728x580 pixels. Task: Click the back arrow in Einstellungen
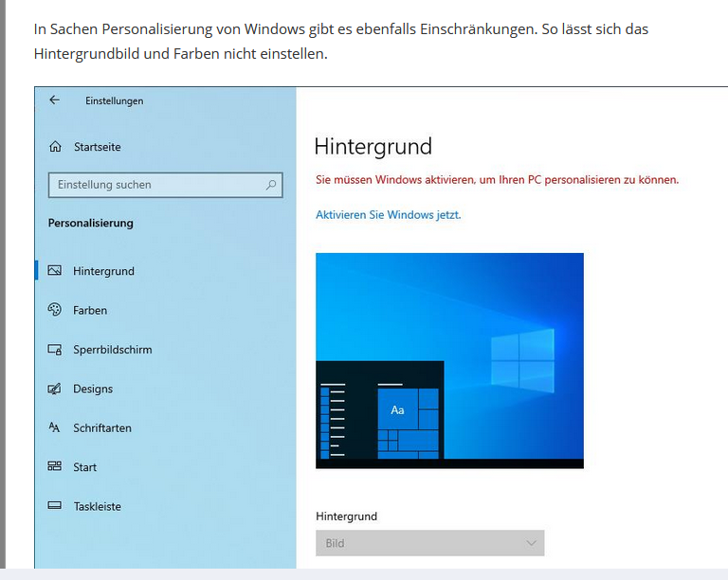point(55,100)
